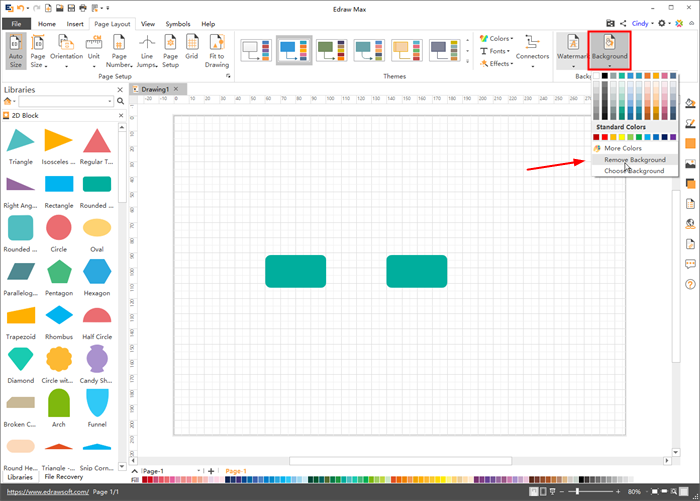700x501 pixels.
Task: Pick black in the background palette
Action: tap(604, 76)
